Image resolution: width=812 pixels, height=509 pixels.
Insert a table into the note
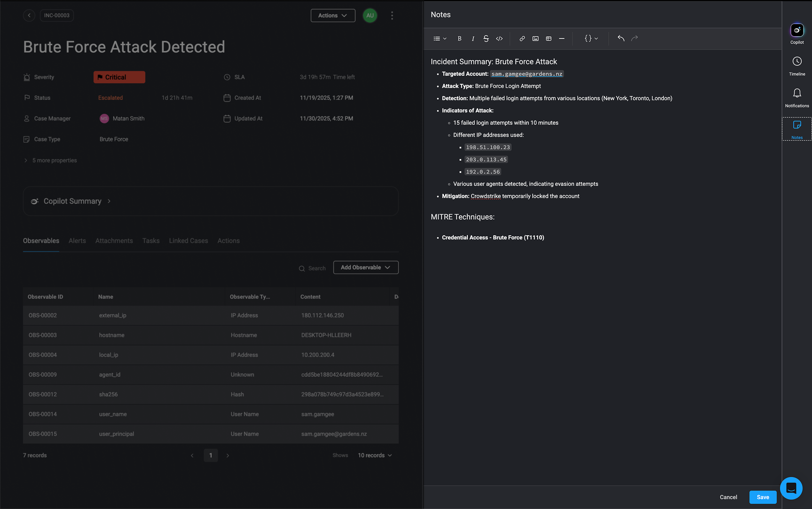[548, 39]
